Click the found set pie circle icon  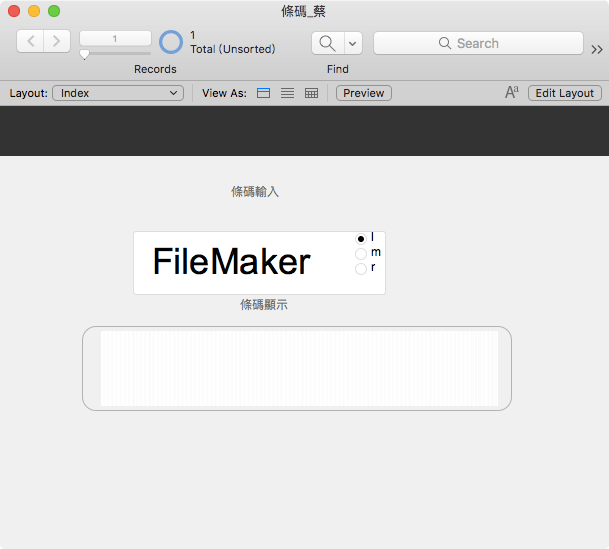171,42
